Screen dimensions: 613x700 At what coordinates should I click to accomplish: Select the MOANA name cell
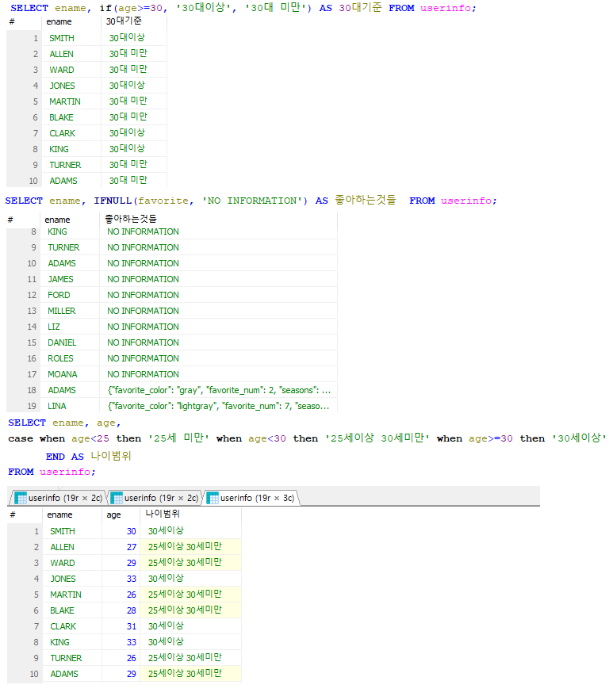(x=70, y=374)
